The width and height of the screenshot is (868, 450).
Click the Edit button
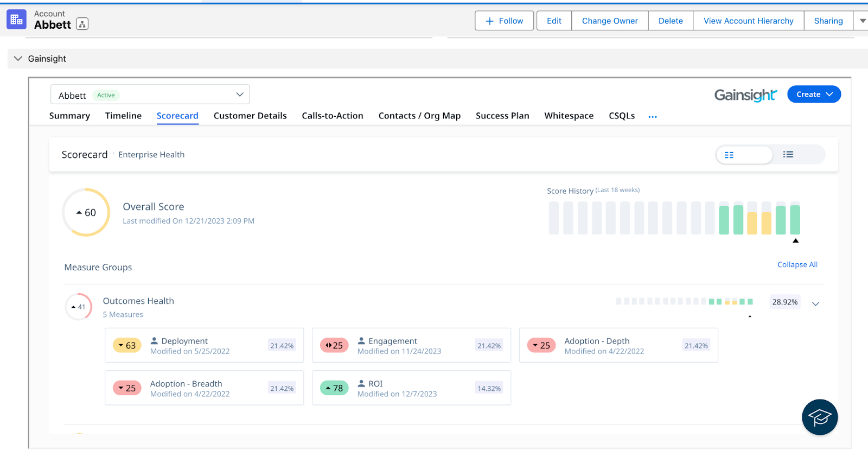coord(554,21)
